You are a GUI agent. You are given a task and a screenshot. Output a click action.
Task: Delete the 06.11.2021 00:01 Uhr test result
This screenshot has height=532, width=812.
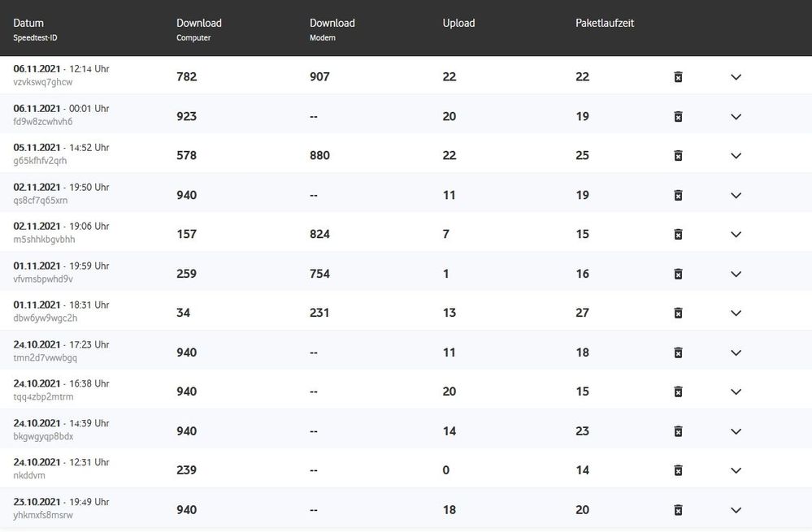tap(678, 116)
